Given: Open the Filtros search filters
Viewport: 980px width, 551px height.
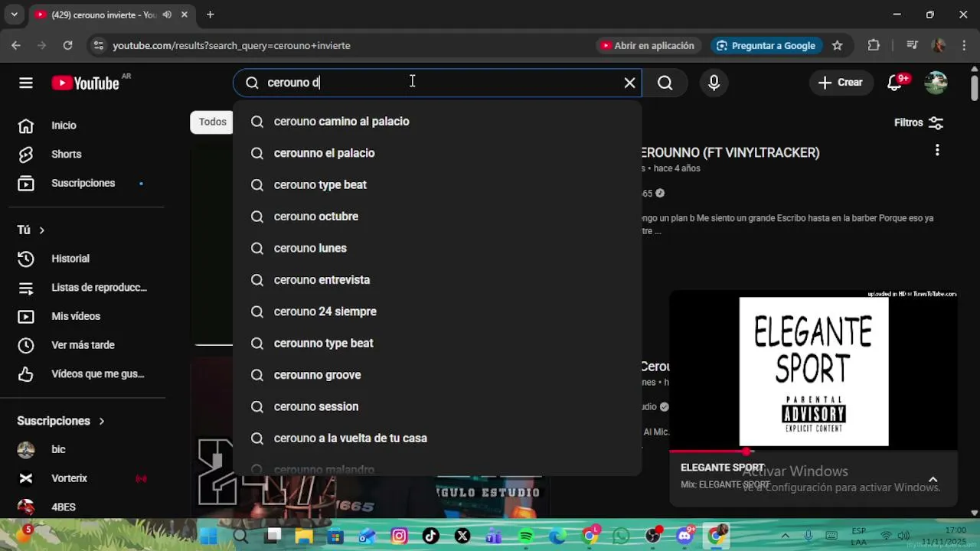Looking at the screenshot, I should pyautogui.click(x=919, y=122).
